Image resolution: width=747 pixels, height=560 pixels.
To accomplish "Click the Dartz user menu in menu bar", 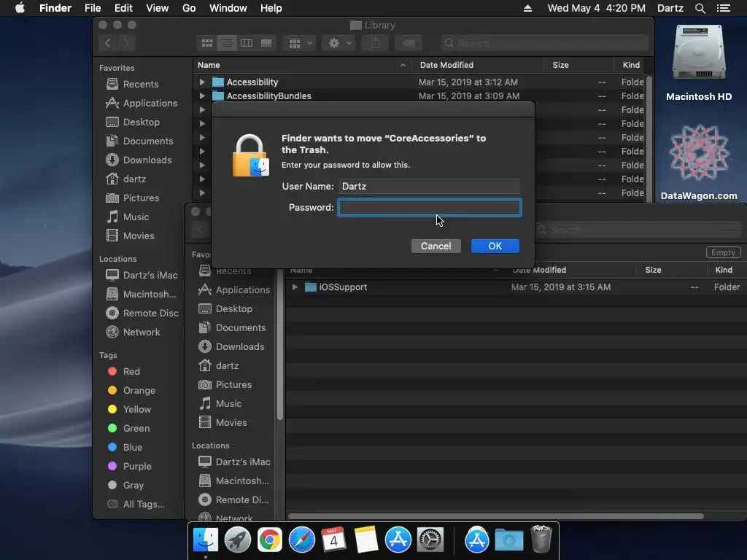I will (670, 8).
